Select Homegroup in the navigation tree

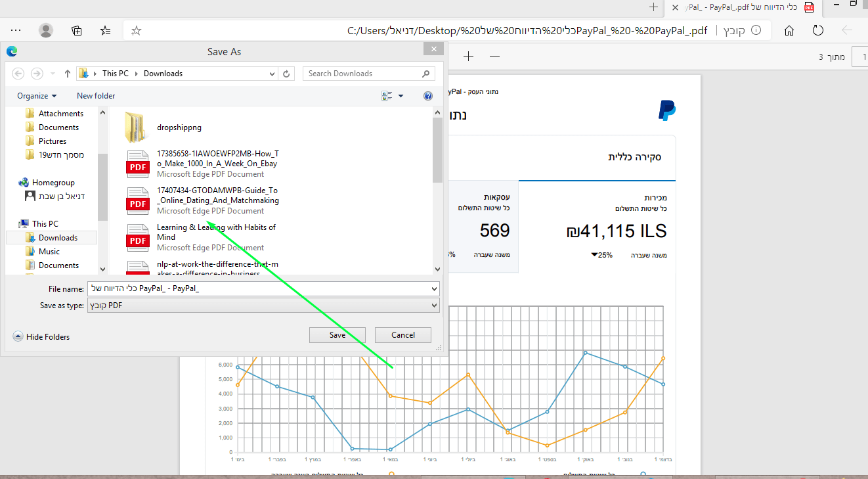[x=53, y=183]
